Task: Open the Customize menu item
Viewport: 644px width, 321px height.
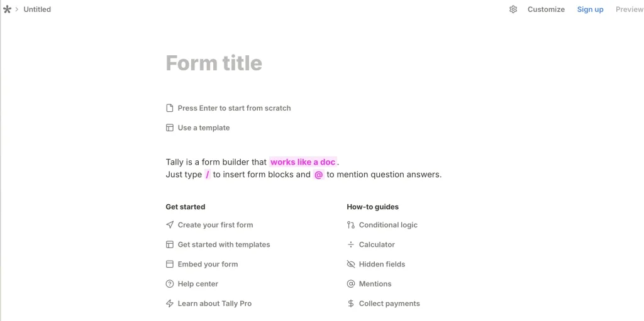Action: 546,9
